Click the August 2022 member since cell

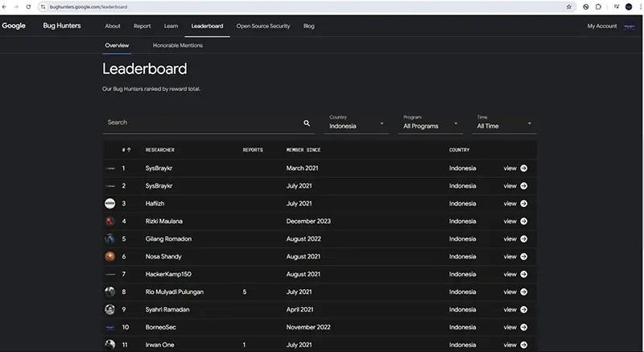tap(303, 238)
